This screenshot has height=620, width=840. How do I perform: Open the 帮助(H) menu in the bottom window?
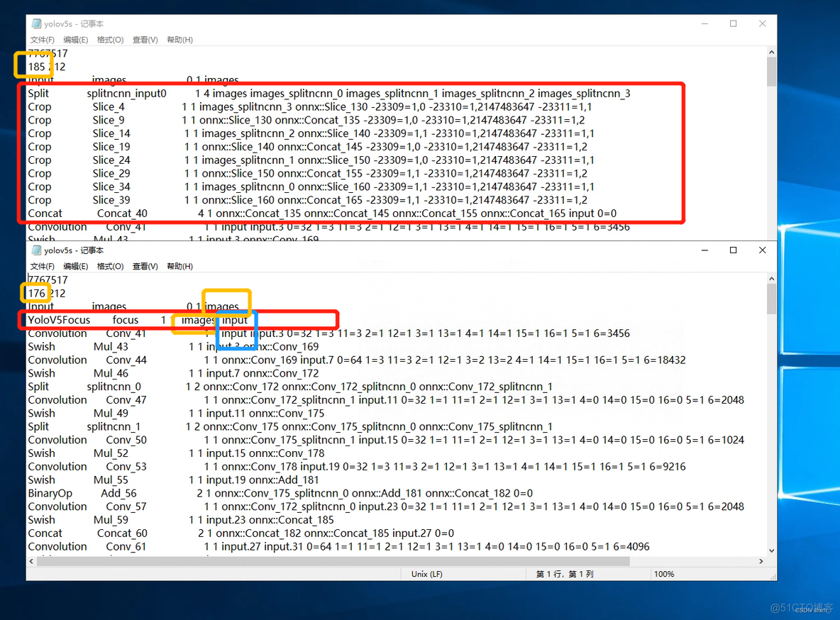(179, 266)
